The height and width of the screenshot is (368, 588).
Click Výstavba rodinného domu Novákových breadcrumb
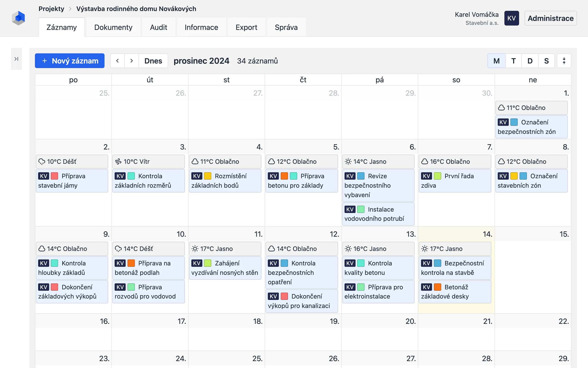[x=136, y=9]
